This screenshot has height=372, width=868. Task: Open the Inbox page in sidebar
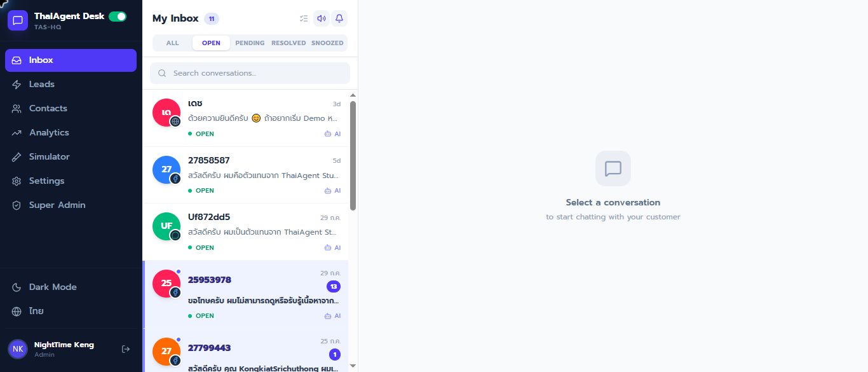(x=71, y=60)
